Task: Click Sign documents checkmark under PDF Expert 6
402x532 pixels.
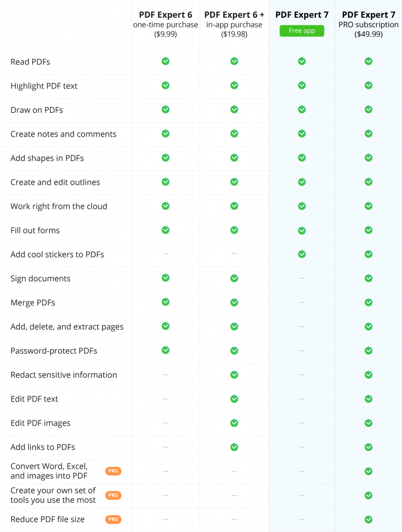Action: 165,278
